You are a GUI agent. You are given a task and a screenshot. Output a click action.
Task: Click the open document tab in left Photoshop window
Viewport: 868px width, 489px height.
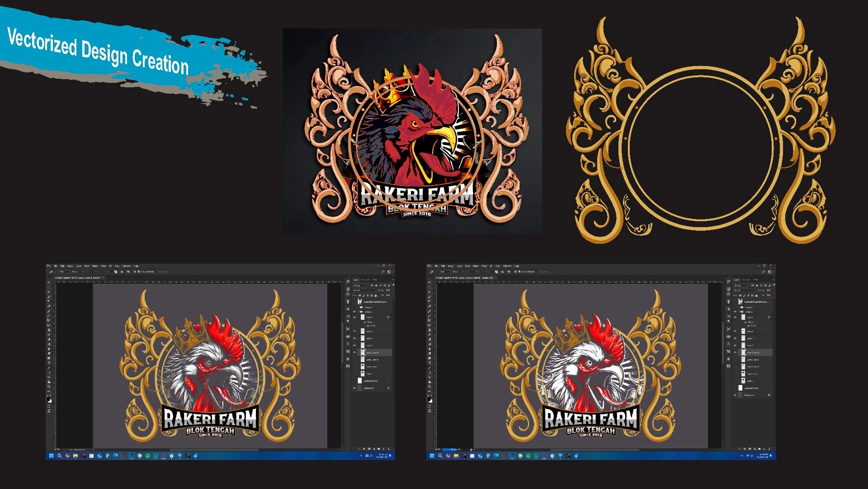(77, 278)
